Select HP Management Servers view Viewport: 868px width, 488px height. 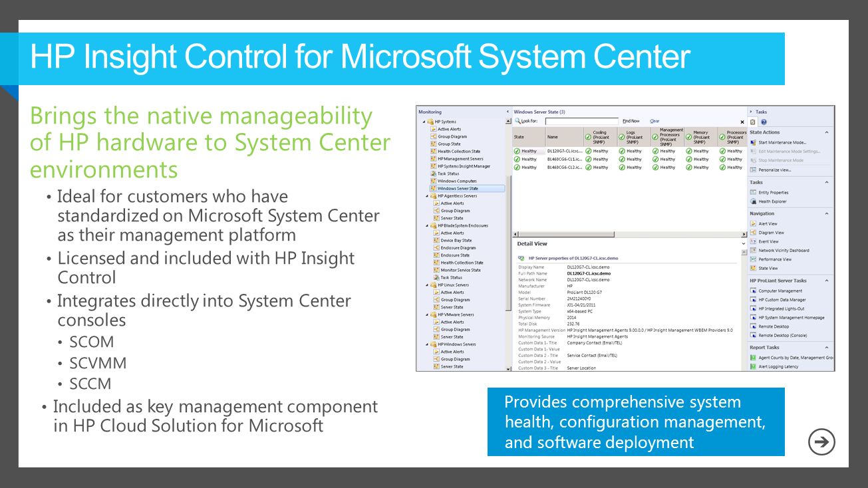(x=460, y=159)
